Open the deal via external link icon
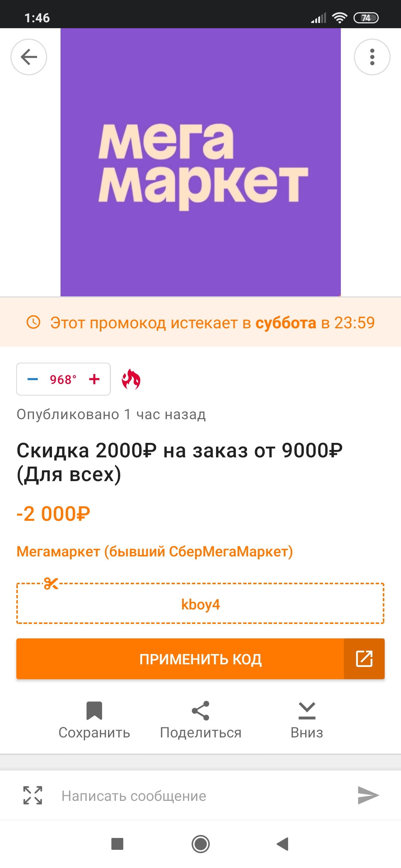This screenshot has height=868, width=401. coord(364,659)
